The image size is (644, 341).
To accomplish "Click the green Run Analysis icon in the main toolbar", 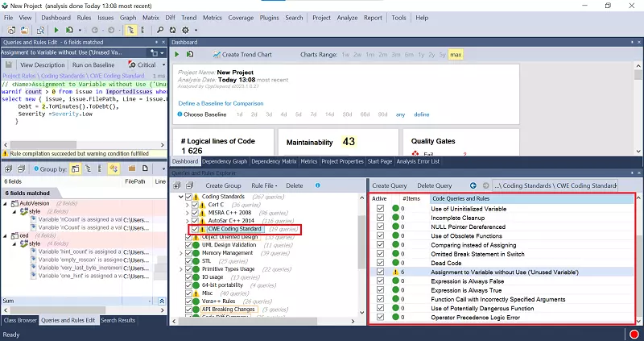I will 56,30.
